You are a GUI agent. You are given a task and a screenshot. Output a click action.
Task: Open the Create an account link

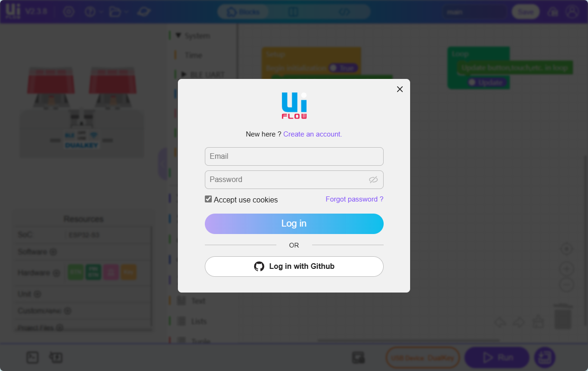pos(313,134)
